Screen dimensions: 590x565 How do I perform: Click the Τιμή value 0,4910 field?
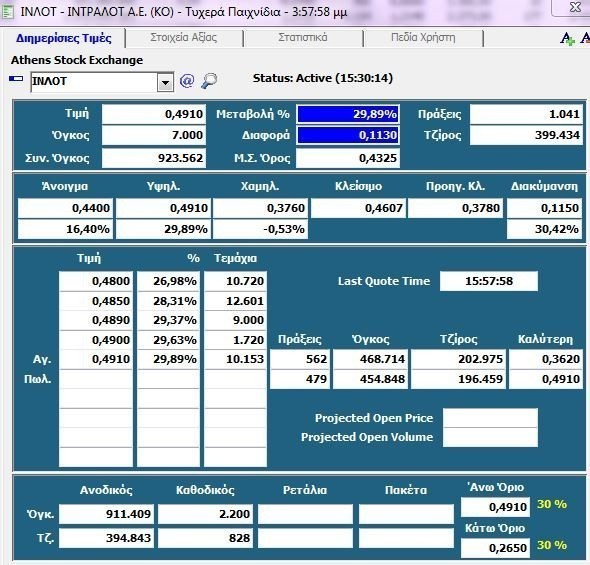154,114
